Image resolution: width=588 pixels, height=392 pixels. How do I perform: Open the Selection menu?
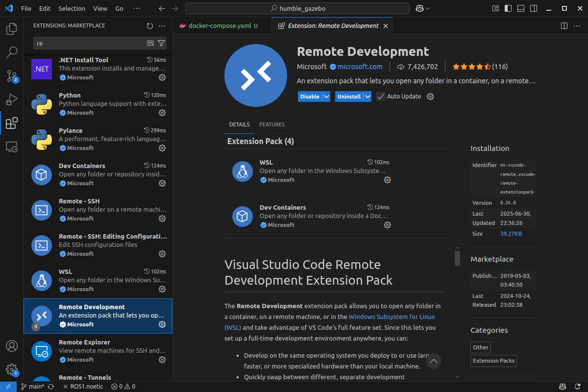[x=72, y=8]
